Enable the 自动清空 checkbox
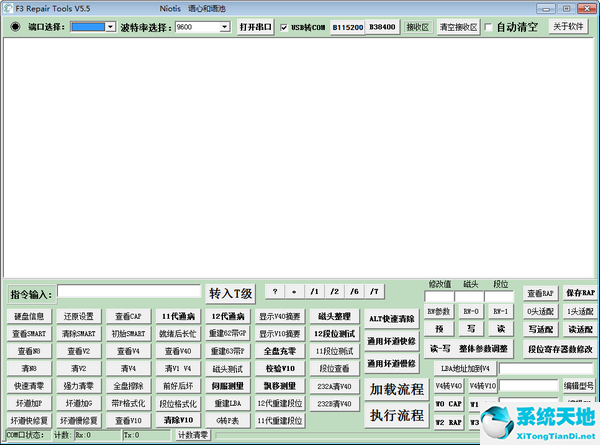The image size is (600, 445). click(488, 27)
